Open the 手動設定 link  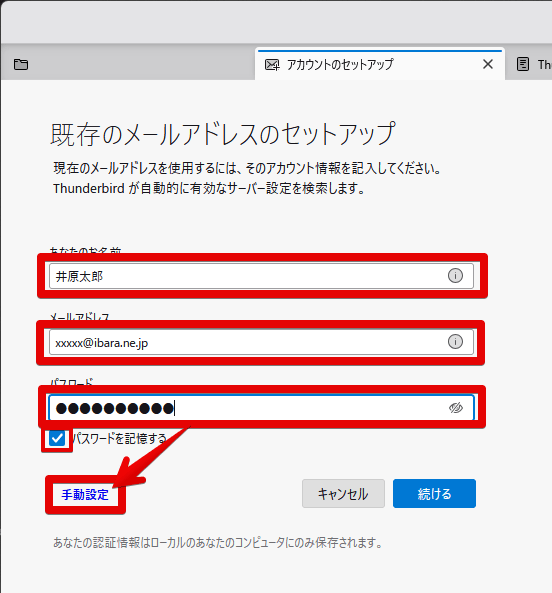pyautogui.click(x=85, y=494)
